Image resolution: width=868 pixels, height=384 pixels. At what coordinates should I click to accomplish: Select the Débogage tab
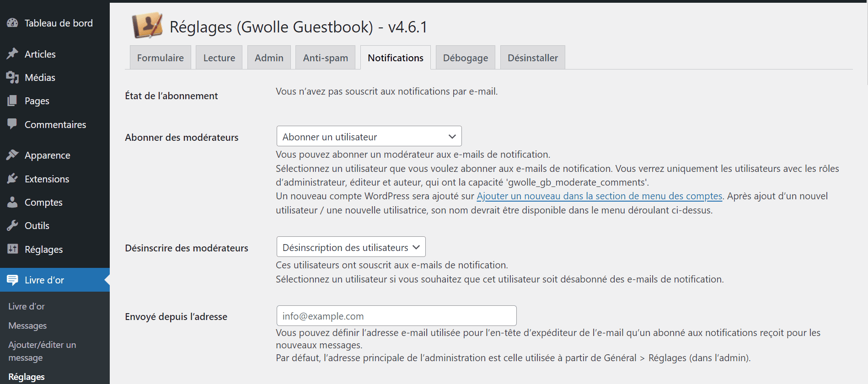point(465,58)
